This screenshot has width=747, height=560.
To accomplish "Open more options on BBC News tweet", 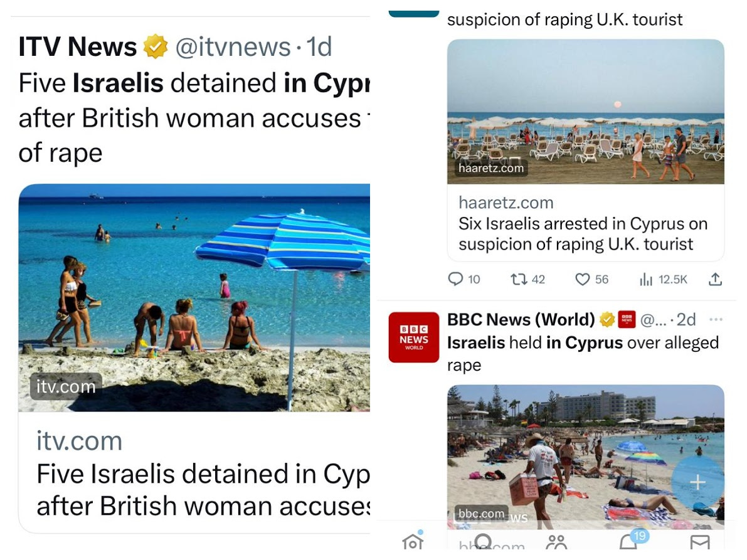I will (716, 320).
